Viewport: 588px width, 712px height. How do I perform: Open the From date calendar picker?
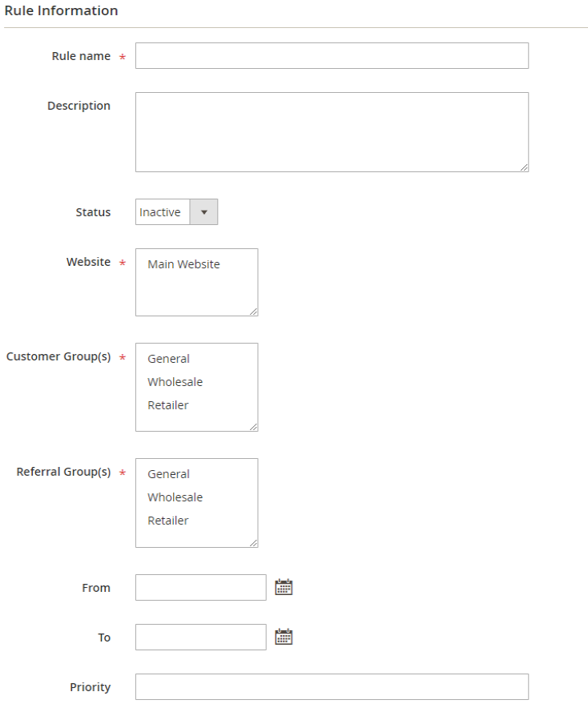pyautogui.click(x=284, y=587)
